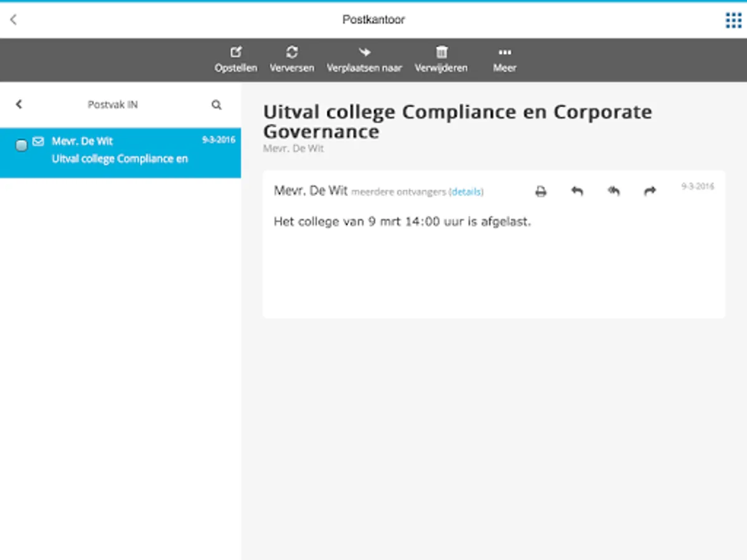The width and height of the screenshot is (747, 560).
Task: Click the message body text about afgelast
Action: [x=402, y=222]
